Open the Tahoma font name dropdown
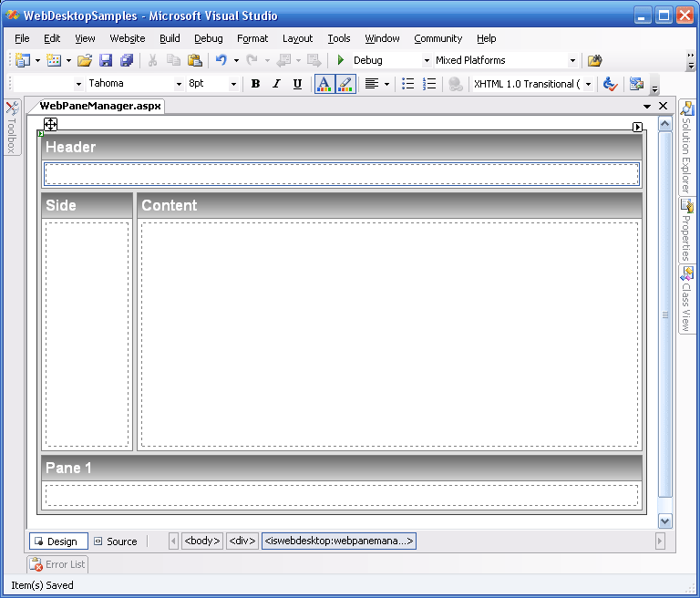The height and width of the screenshot is (598, 700). pyautogui.click(x=79, y=84)
